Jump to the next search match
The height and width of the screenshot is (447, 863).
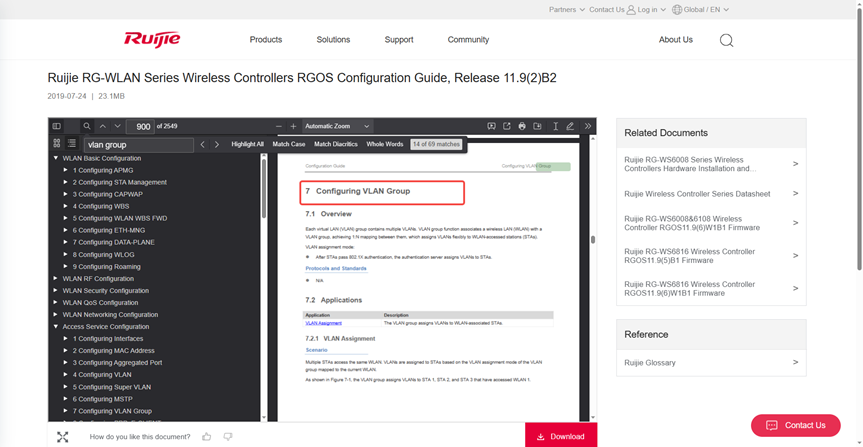click(217, 144)
